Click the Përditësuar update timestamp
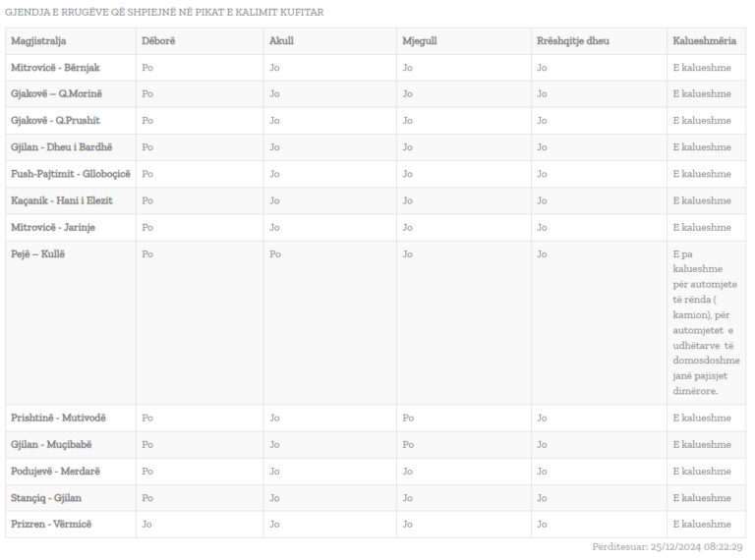Screen dimensions: 755x560 pos(667,546)
